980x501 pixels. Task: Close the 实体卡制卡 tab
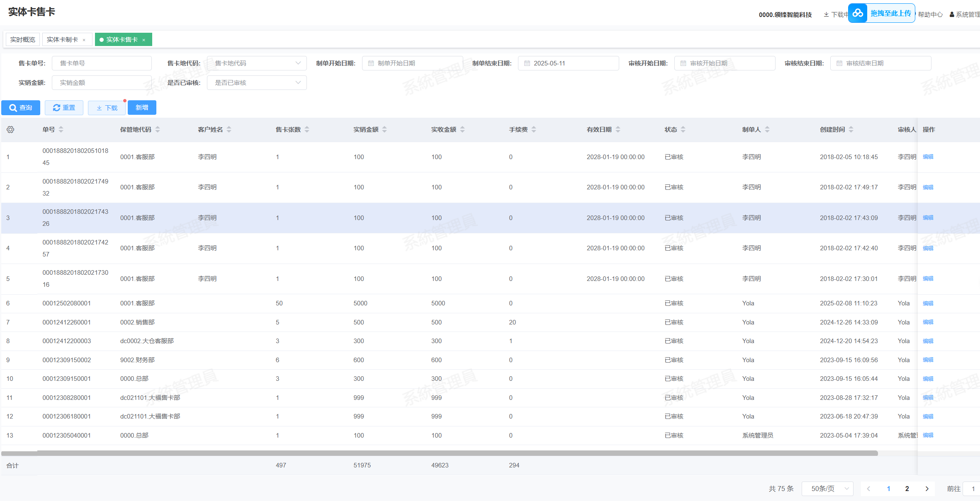(x=84, y=40)
